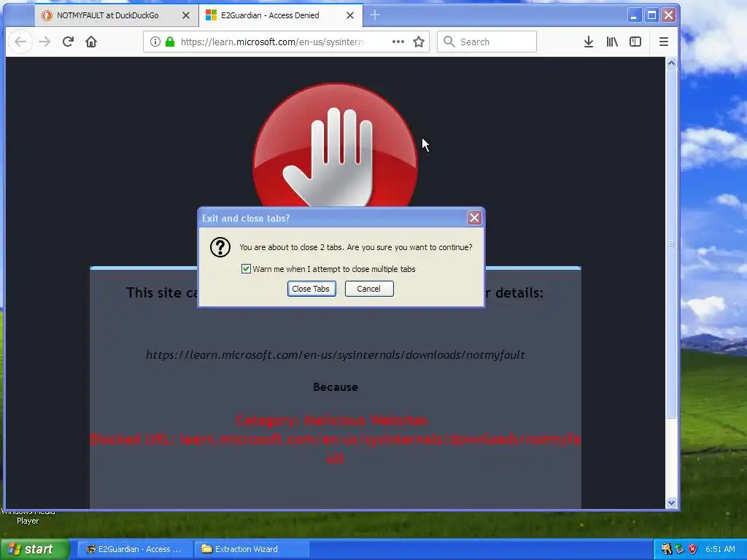This screenshot has width=747, height=560.
Task: Open Windows Media Player desktop shortcut
Action: coord(28,516)
